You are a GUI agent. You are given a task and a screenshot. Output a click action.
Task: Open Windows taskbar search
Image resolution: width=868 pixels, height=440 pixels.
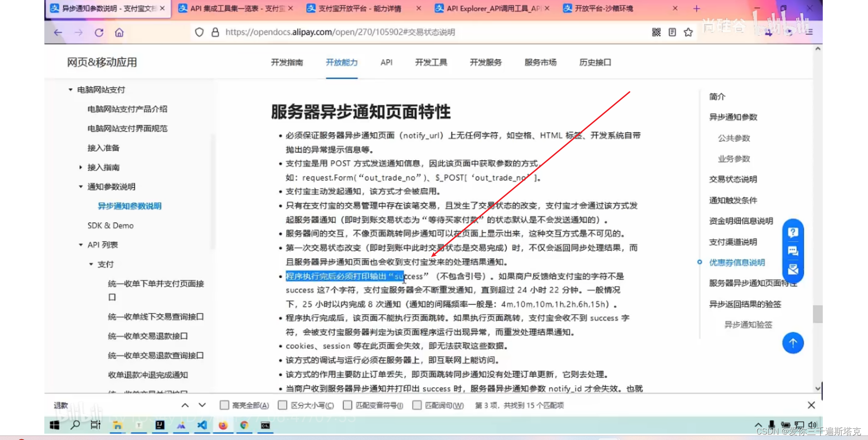tap(75, 425)
